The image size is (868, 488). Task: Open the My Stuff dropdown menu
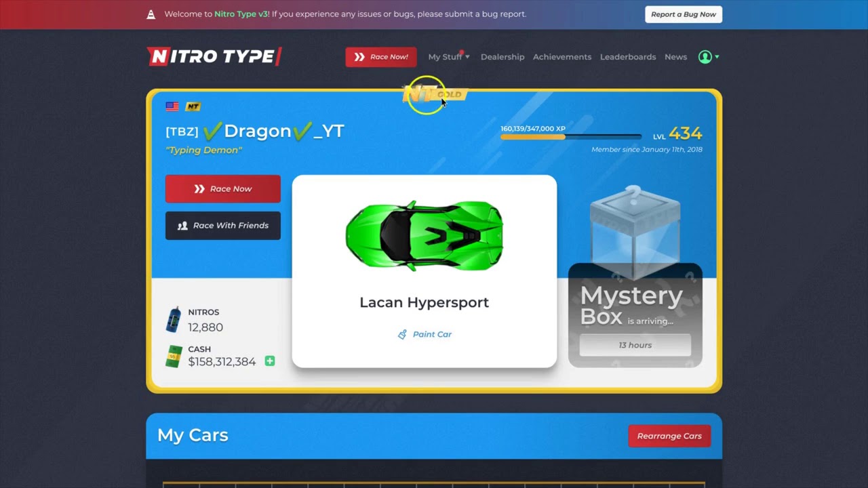click(449, 57)
